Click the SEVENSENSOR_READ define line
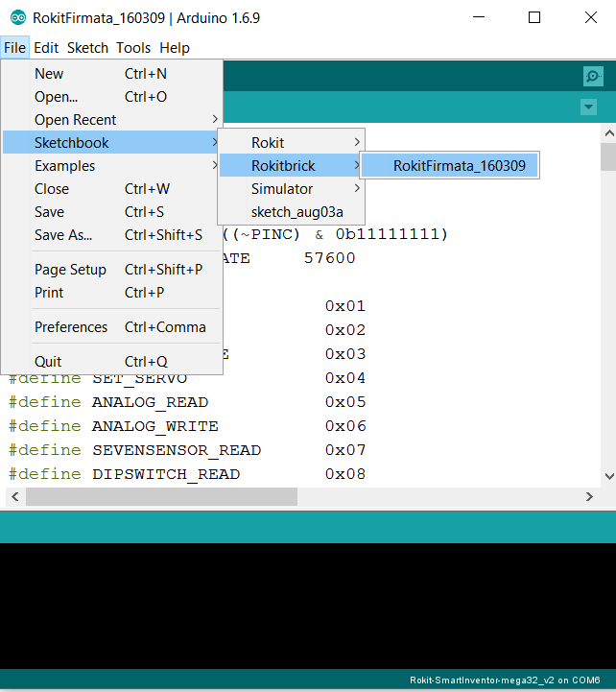The image size is (616, 692). point(187,450)
